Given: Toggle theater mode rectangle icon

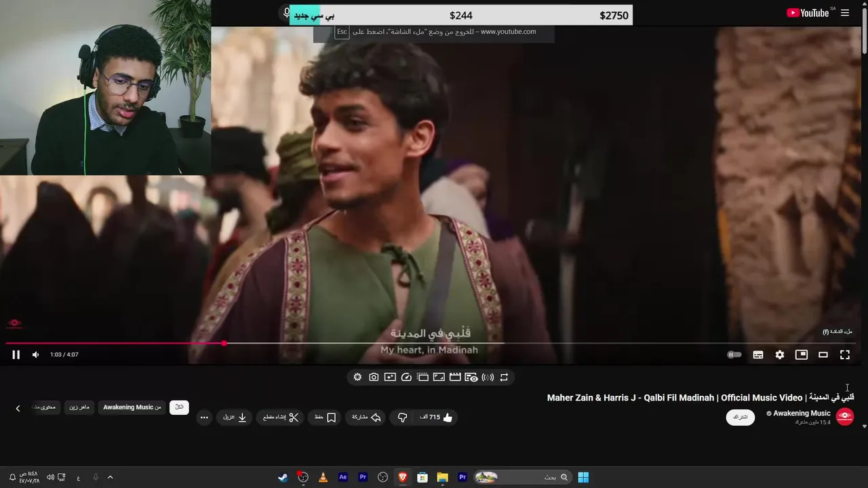Looking at the screenshot, I should tap(823, 354).
